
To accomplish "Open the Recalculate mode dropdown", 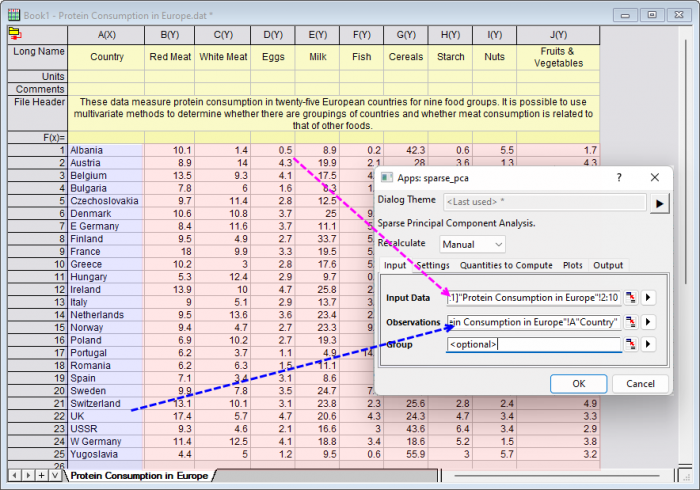I will [471, 244].
